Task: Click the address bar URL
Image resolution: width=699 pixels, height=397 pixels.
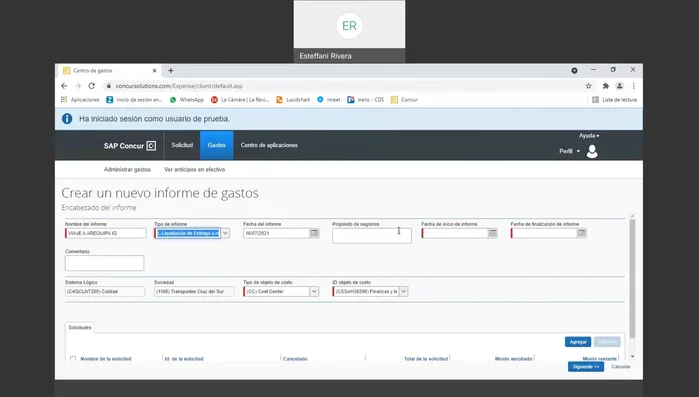Action: [179, 86]
